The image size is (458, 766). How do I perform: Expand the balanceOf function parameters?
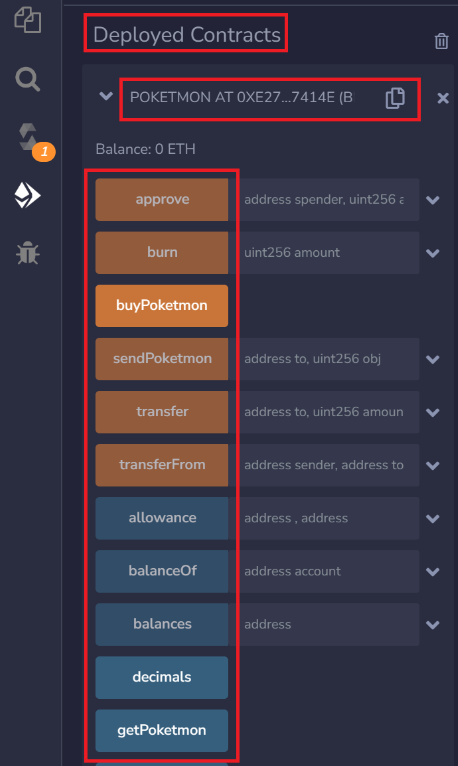[433, 572]
